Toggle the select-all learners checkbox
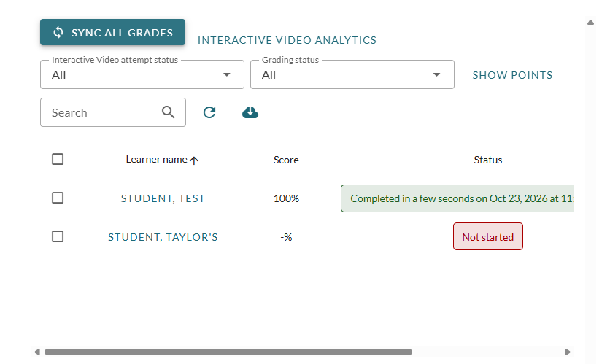 [58, 159]
